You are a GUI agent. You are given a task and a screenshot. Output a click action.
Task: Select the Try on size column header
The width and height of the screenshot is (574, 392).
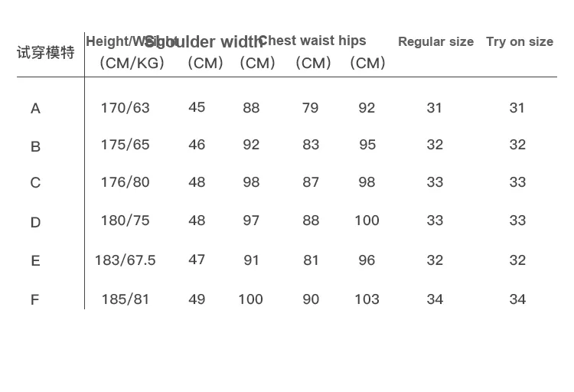point(520,42)
